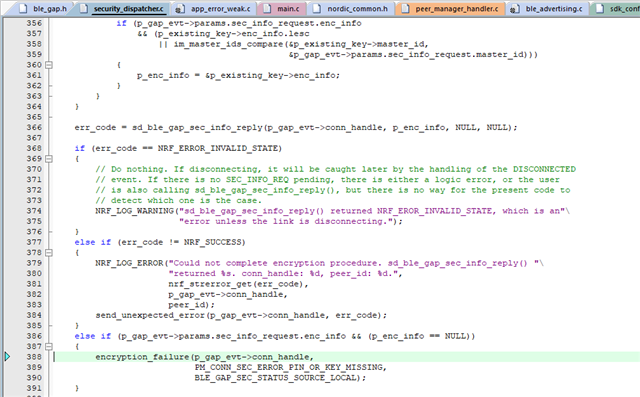Click the ble_advertising.c gear file icon
Image resolution: width=640 pixels, height=397 pixels.
515,9
